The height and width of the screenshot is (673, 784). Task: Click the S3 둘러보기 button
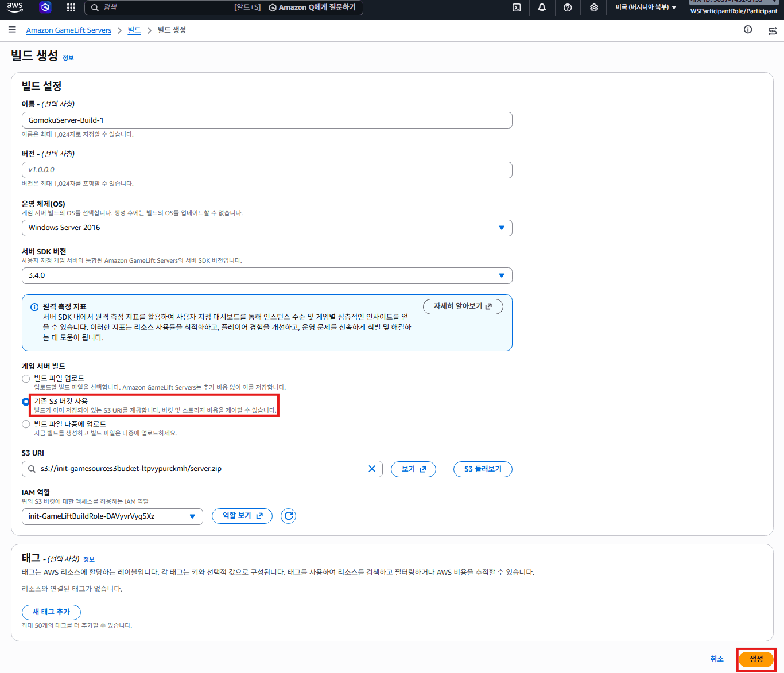(x=483, y=469)
